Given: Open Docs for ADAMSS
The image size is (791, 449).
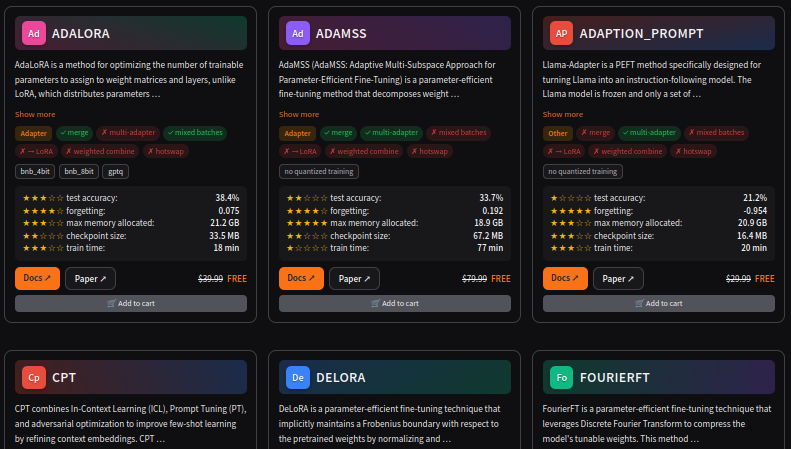Looking at the screenshot, I should pyautogui.click(x=301, y=278).
